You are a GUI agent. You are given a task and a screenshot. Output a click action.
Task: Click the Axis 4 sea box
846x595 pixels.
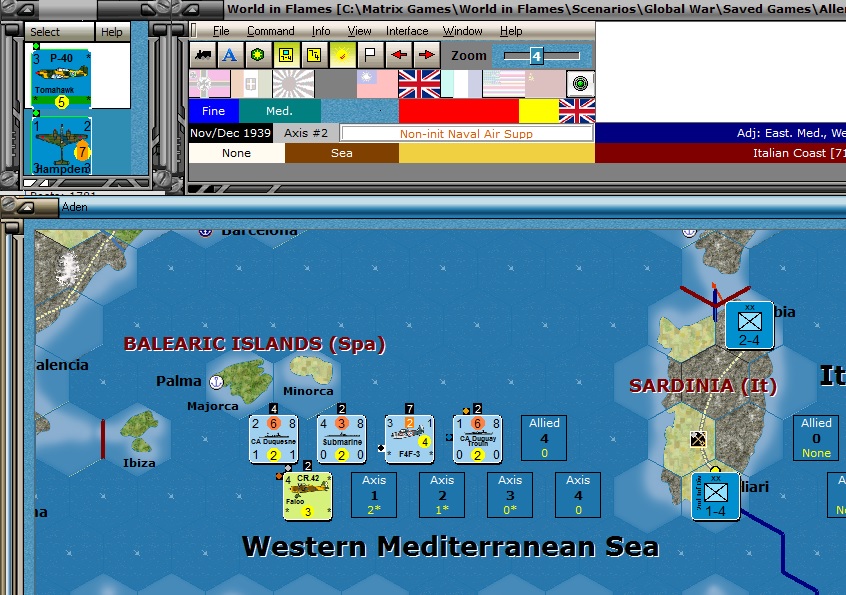[578, 495]
